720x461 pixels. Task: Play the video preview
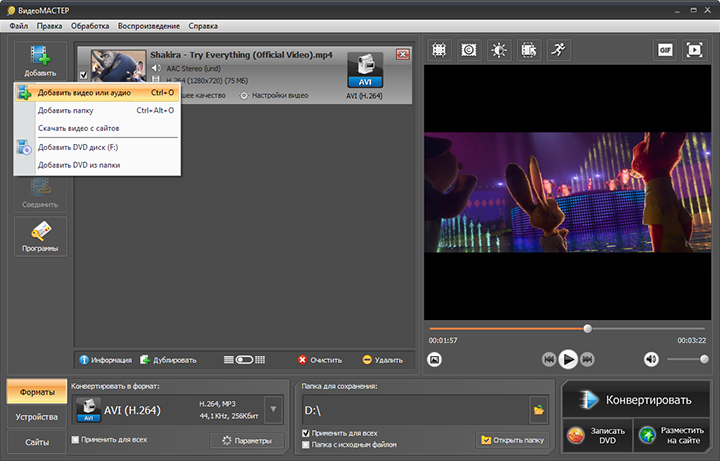[568, 359]
